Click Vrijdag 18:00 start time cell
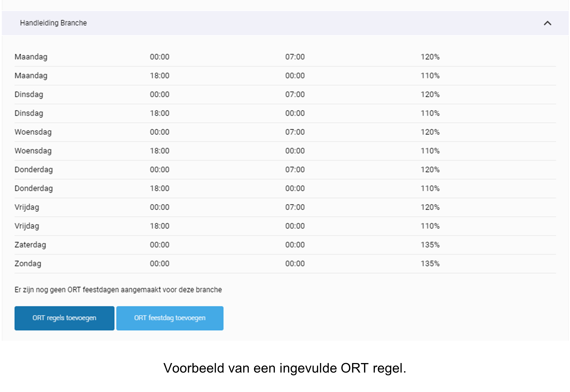 coord(159,226)
